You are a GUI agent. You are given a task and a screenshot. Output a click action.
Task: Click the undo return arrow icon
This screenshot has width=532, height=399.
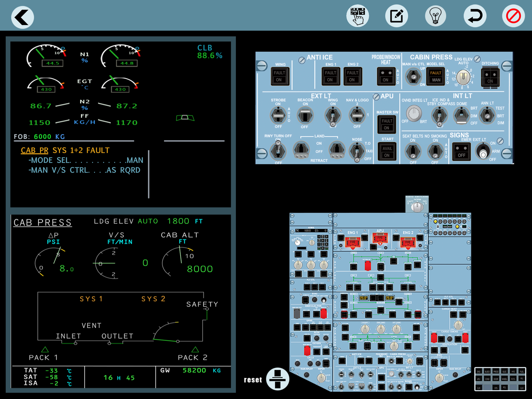click(x=475, y=16)
